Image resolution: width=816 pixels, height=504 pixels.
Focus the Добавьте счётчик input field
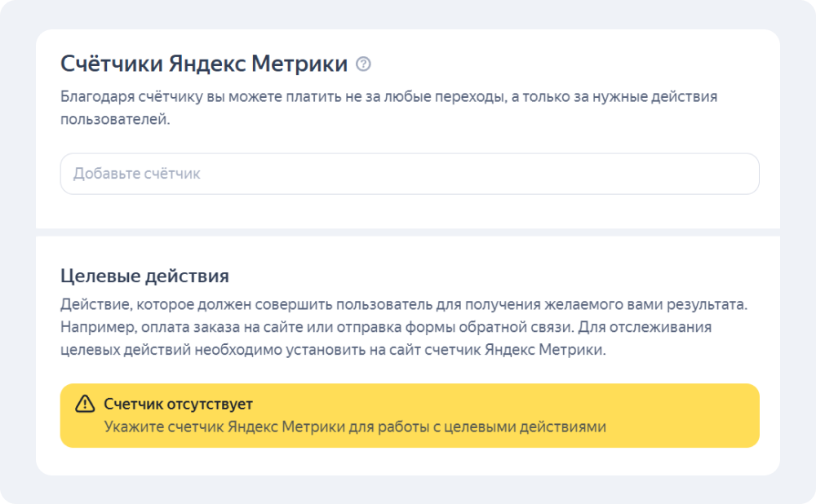pyautogui.click(x=410, y=174)
